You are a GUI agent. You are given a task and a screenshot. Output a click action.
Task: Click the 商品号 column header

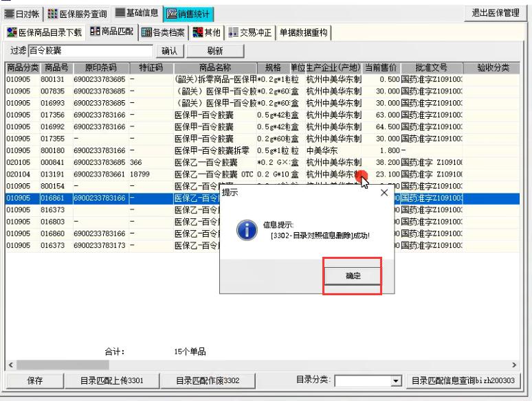point(56,68)
